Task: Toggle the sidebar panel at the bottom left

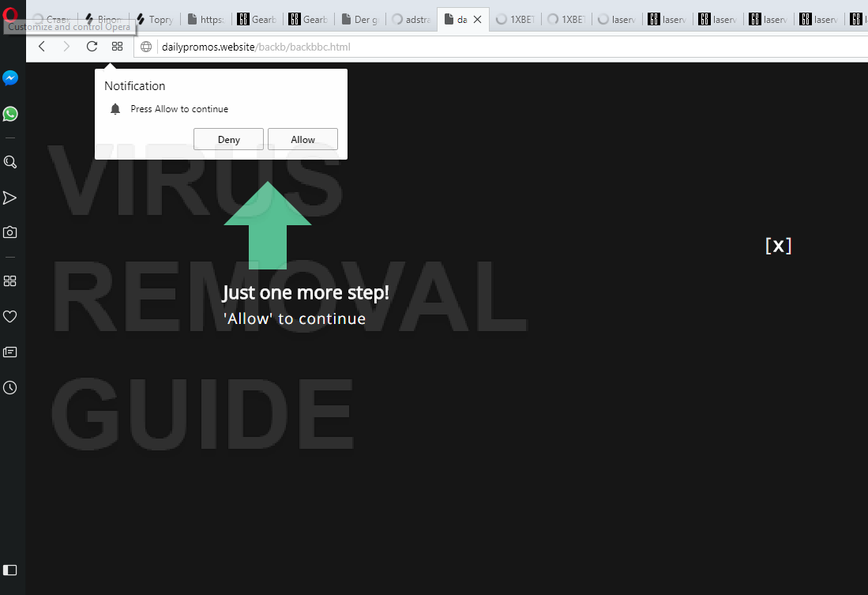Action: click(x=10, y=570)
